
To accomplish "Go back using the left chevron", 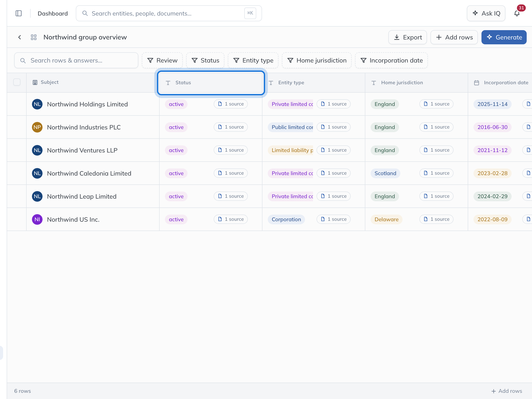I will tap(20, 37).
